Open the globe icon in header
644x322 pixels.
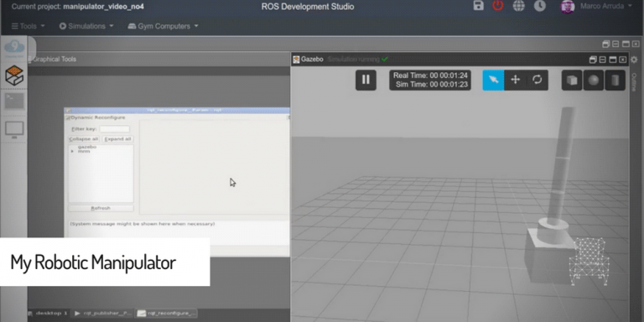[x=519, y=6]
